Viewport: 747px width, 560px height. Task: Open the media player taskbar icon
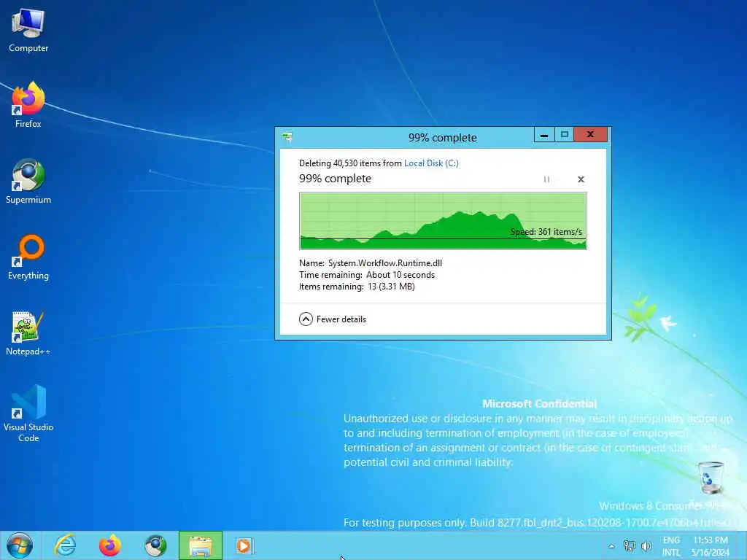tap(245, 545)
